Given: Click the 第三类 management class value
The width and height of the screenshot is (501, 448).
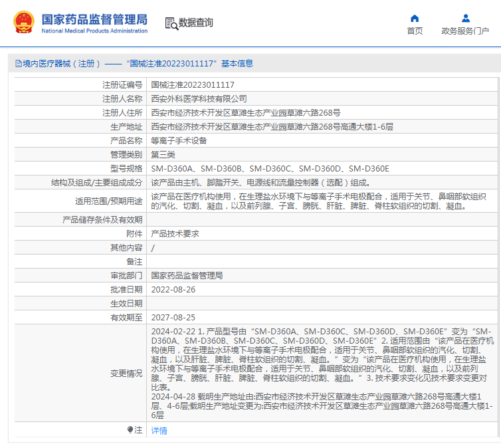Looking at the screenshot, I should click(x=163, y=155).
